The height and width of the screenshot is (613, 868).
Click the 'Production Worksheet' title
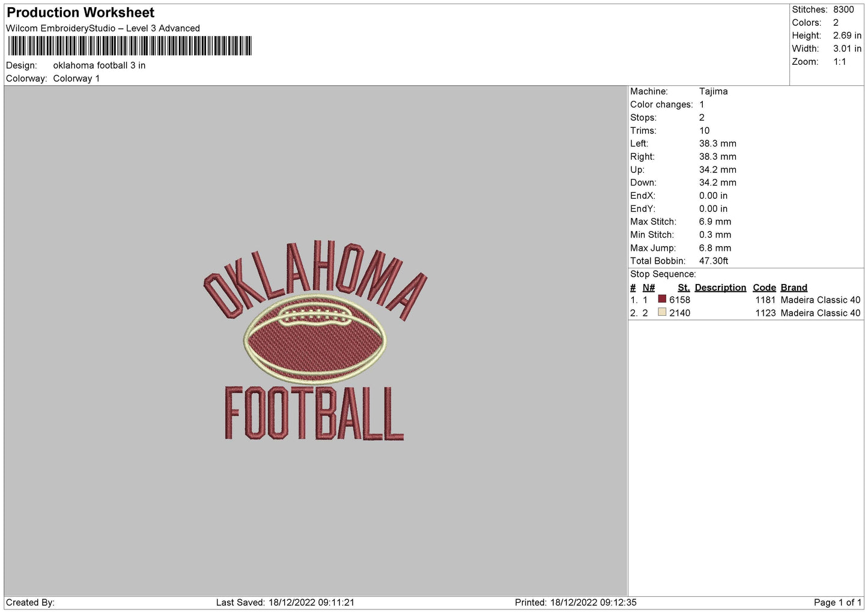coord(80,13)
